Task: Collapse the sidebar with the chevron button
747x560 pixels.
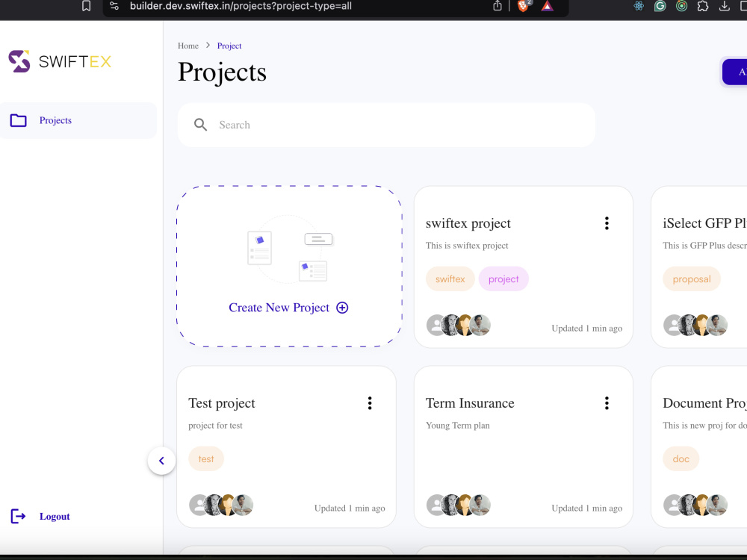Action: click(161, 461)
